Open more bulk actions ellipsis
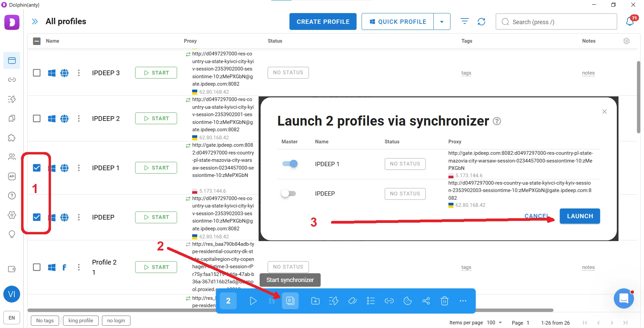644x328 pixels. point(463,301)
